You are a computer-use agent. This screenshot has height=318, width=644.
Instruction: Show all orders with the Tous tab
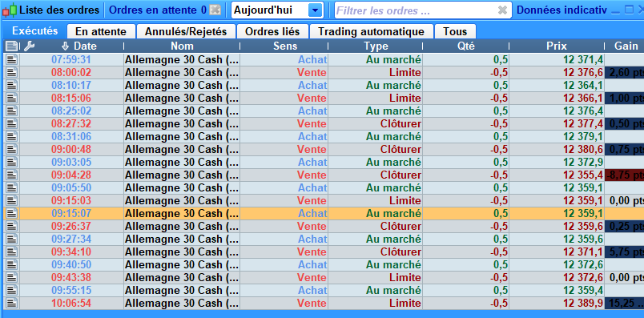click(x=455, y=31)
